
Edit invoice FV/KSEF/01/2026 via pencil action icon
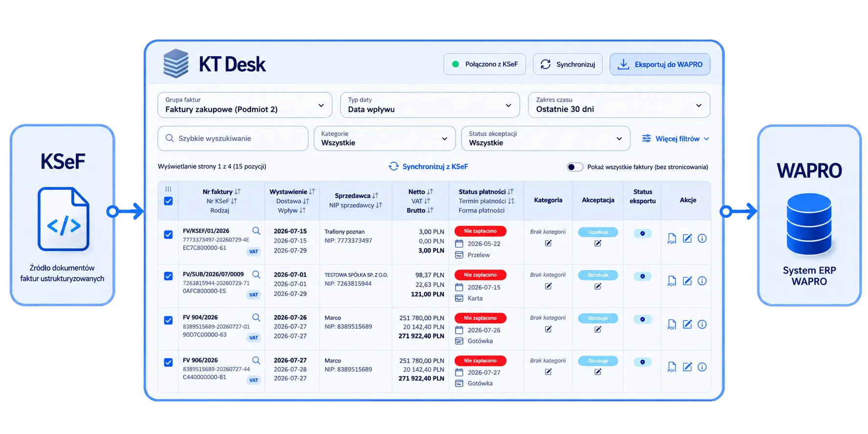pos(687,238)
